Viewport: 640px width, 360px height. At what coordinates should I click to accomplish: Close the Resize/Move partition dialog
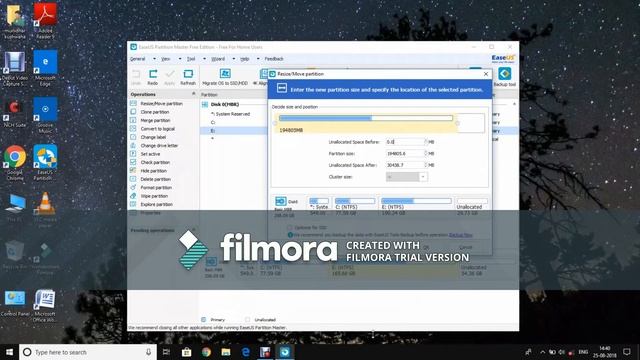[x=486, y=74]
